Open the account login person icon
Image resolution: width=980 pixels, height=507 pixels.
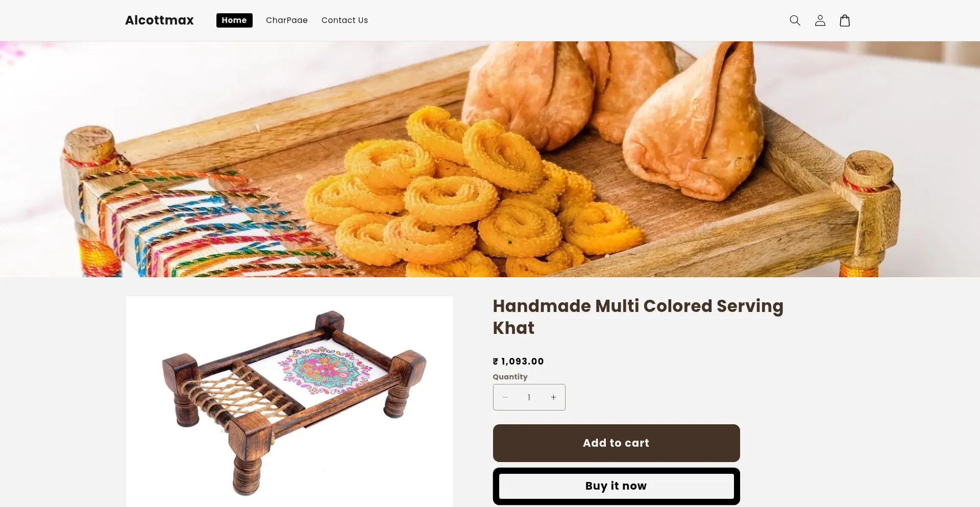[820, 20]
